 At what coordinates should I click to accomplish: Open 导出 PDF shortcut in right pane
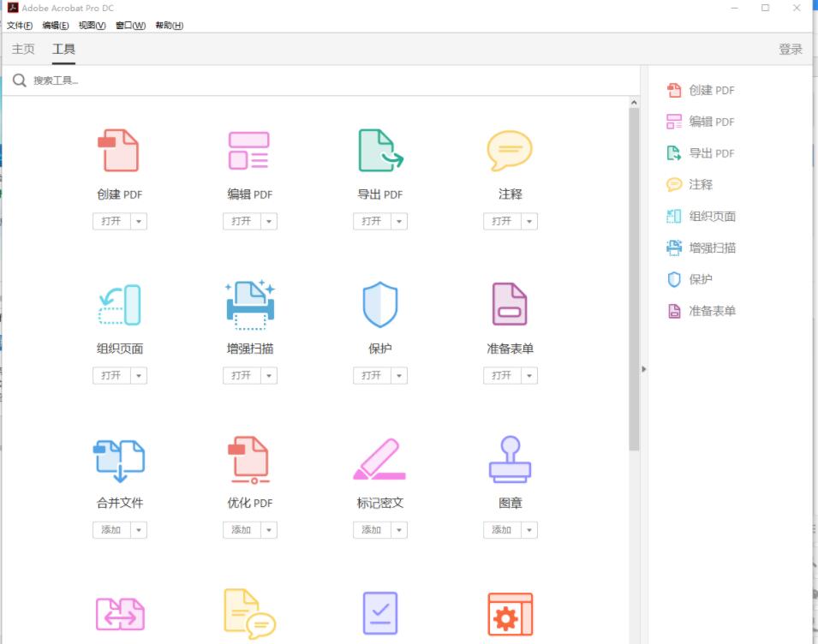(701, 153)
